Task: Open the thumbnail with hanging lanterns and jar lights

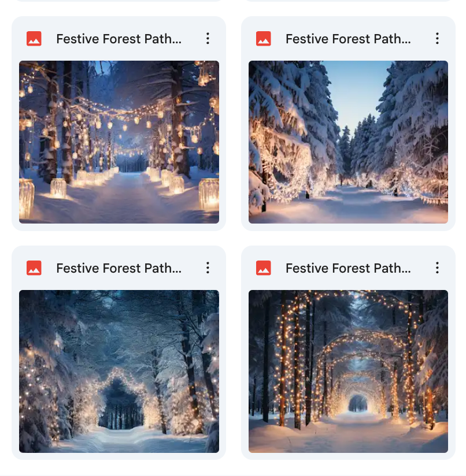Action: (119, 142)
